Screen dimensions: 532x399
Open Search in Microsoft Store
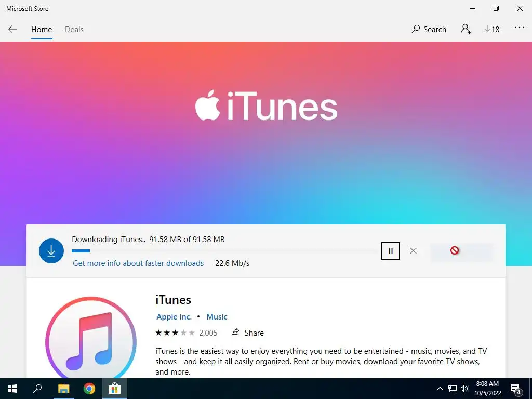(429, 29)
